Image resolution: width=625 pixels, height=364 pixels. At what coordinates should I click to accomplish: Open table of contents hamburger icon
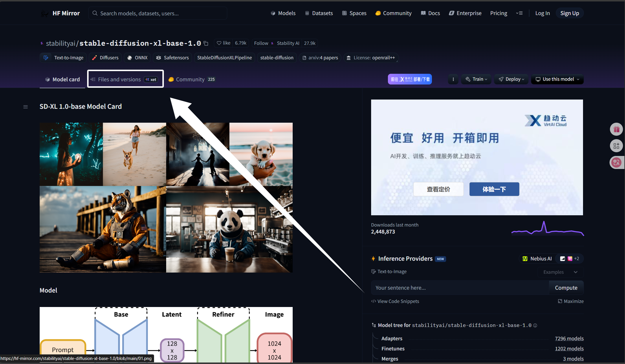tap(25, 107)
